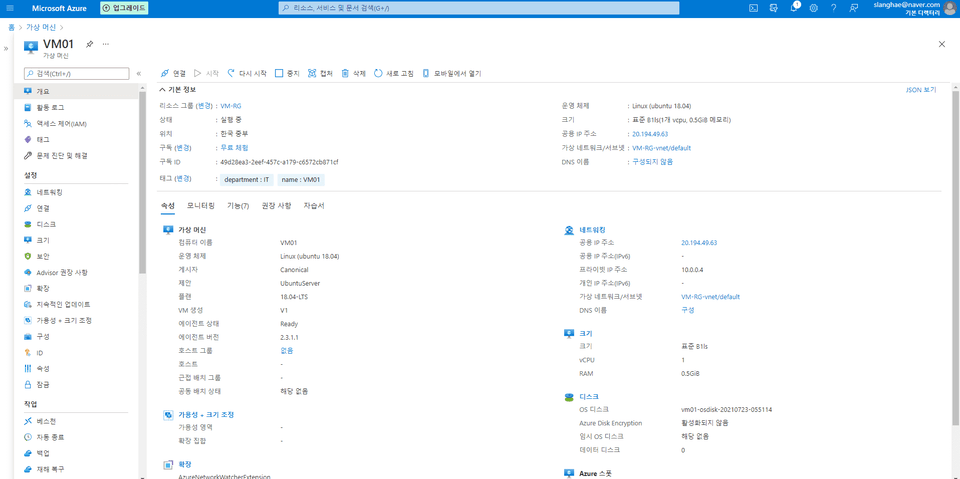
Task: Close the VM01 blade
Action: tap(942, 44)
